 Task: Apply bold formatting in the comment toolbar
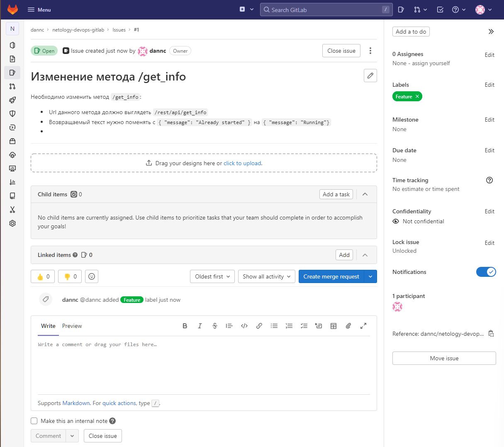pos(185,326)
